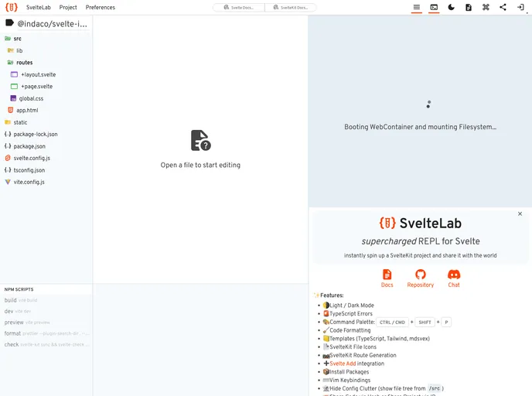This screenshot has width=532, height=396.
Task: Click the project label tag icon
Action: tap(9, 23)
